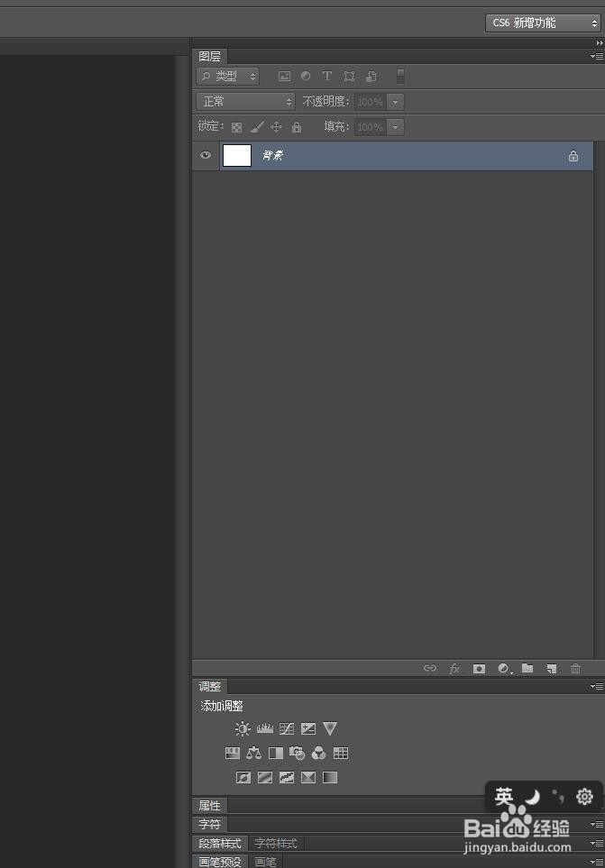Toggle shape layer filter
Image resolution: width=605 pixels, height=868 pixels.
[x=349, y=77]
